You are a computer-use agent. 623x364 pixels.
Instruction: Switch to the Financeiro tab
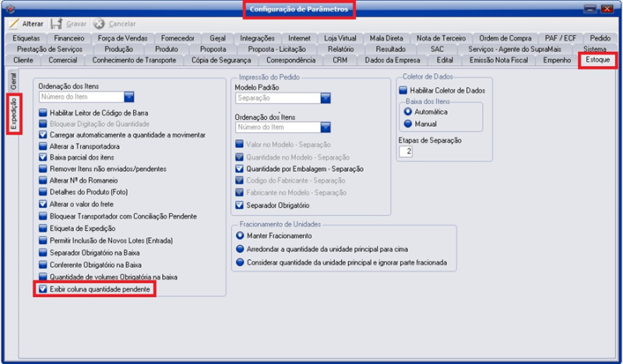(69, 37)
